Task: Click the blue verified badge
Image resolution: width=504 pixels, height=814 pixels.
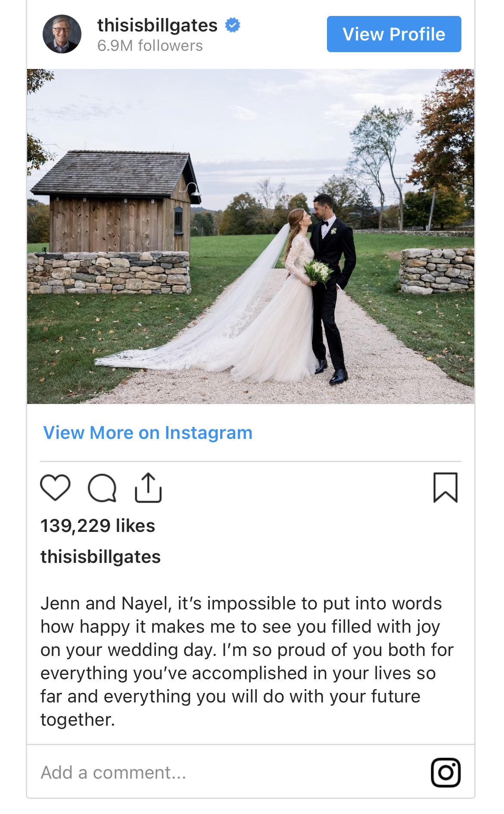Action: coord(233,25)
